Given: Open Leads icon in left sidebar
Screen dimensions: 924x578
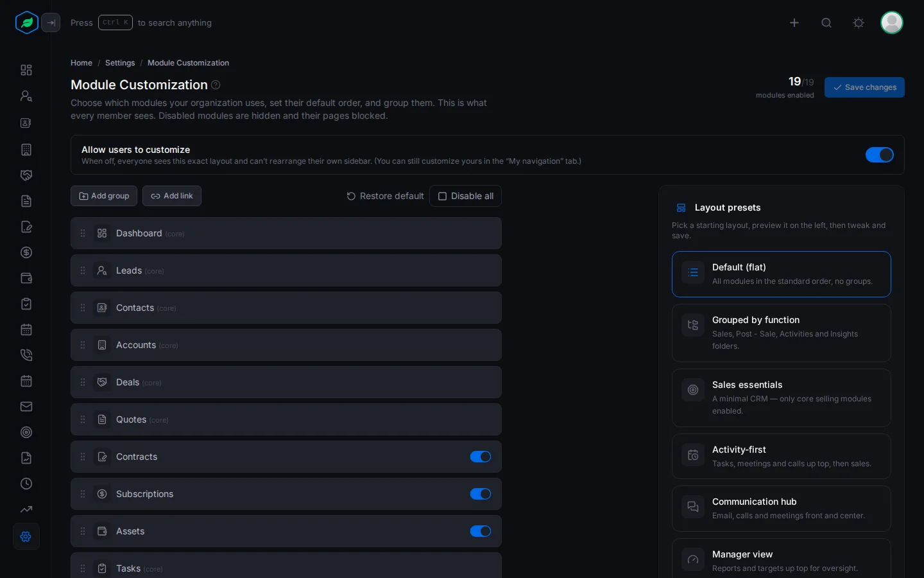Looking at the screenshot, I should 26,96.
